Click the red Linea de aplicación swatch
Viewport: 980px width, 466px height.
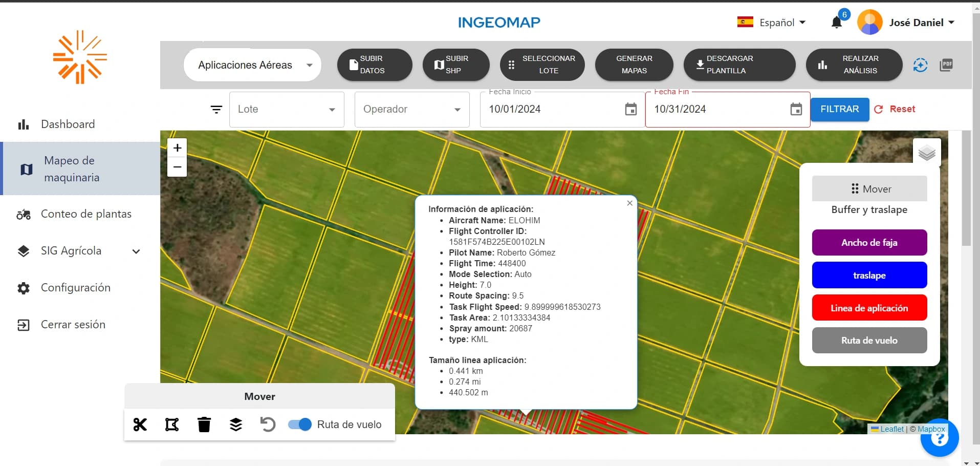click(x=869, y=308)
